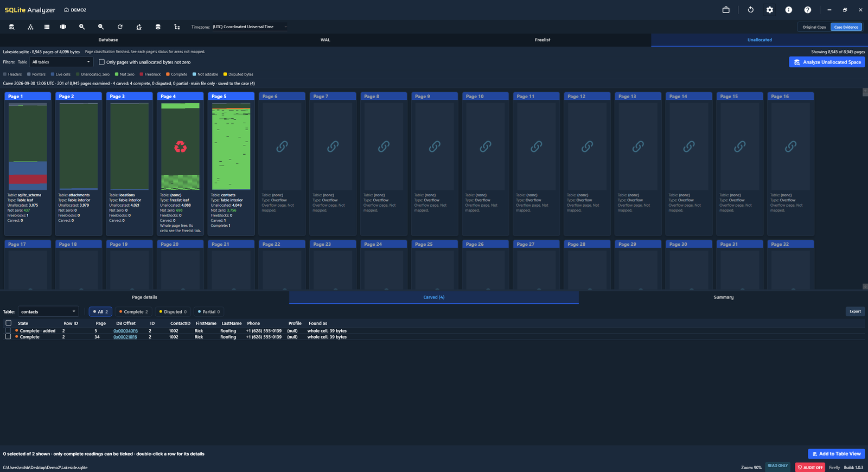Filter carved rows by Disputed 0
The width and height of the screenshot is (868, 472).
click(x=173, y=311)
